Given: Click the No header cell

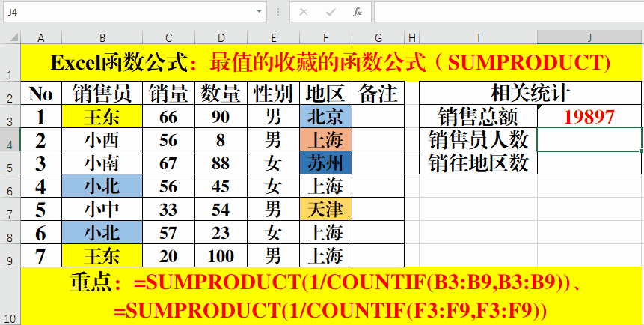Looking at the screenshot, I should (x=41, y=93).
